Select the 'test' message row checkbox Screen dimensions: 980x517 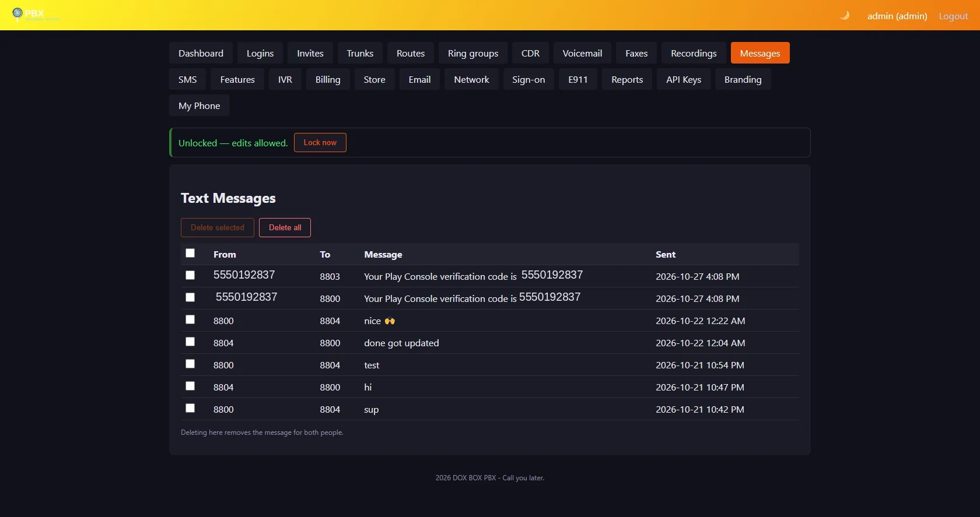click(190, 364)
